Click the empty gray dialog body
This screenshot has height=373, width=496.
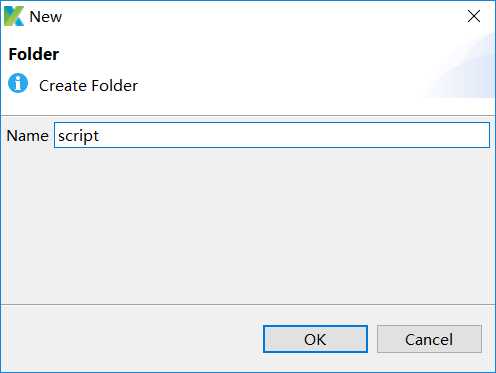coord(248,227)
